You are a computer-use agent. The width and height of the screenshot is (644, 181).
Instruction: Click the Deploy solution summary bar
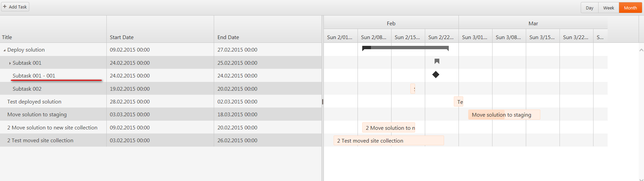pos(405,48)
